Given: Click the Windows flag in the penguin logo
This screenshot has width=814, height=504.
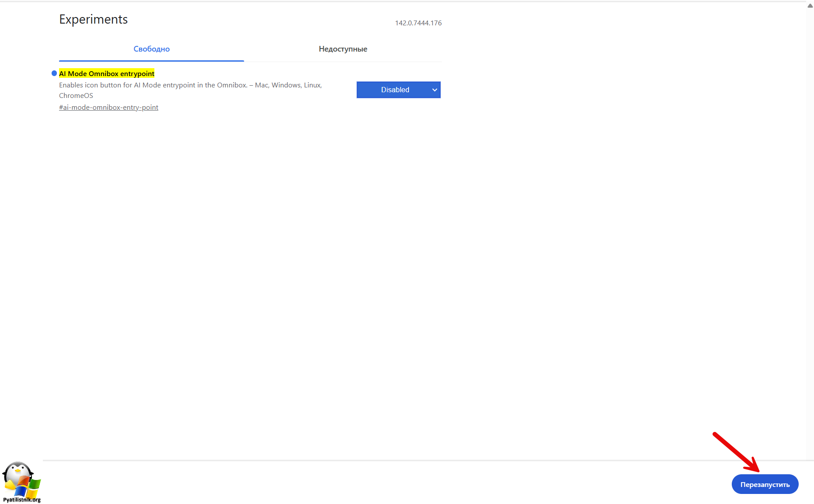Looking at the screenshot, I should pos(30,486).
